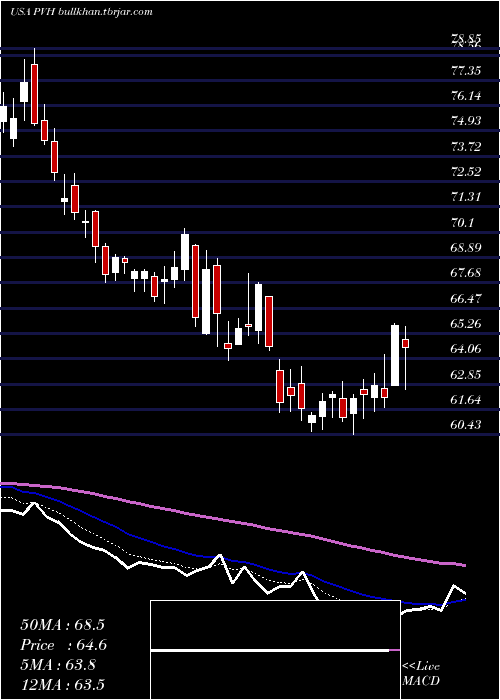Click the <<Live MACD label
The height and width of the screenshot is (700, 500).
(421, 673)
